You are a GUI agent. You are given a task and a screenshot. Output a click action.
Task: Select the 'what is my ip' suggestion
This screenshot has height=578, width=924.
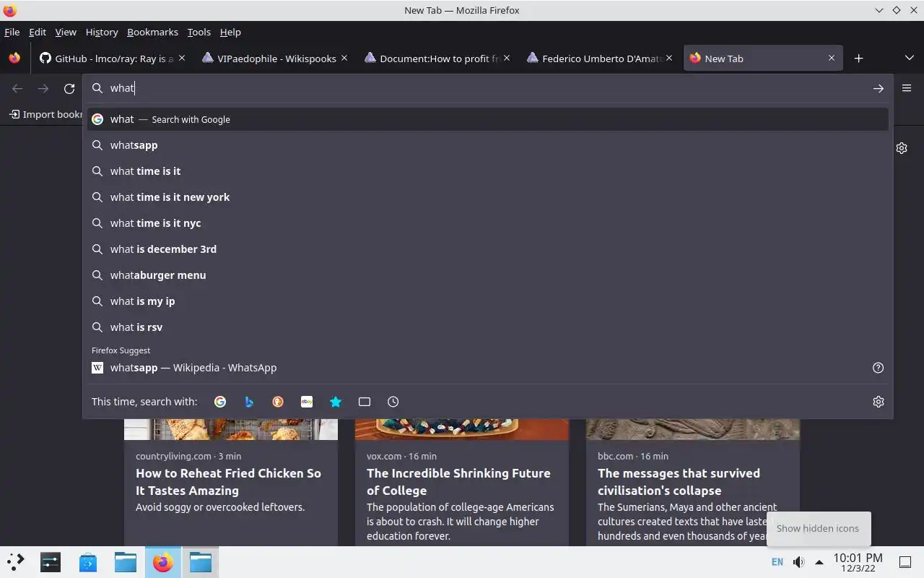tap(488, 301)
